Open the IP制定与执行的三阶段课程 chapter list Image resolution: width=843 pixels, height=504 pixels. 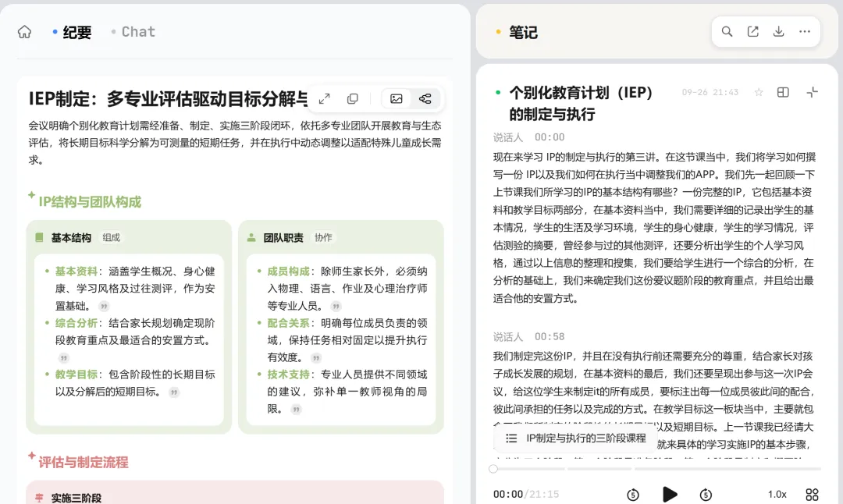576,438
